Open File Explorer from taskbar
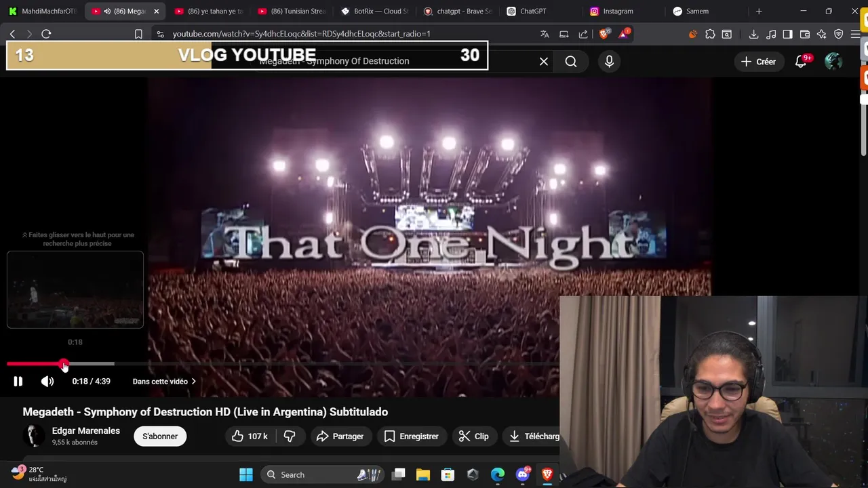This screenshot has height=488, width=868. (423, 474)
